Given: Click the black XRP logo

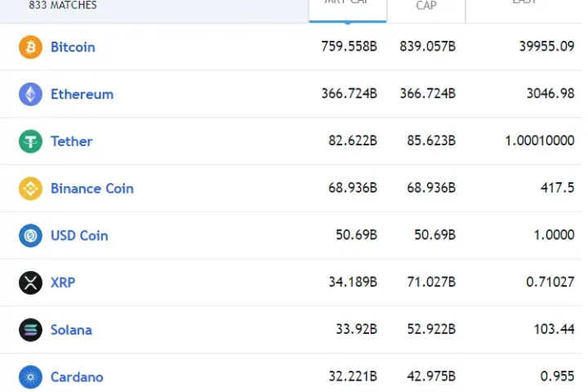Looking at the screenshot, I should pos(30,283).
